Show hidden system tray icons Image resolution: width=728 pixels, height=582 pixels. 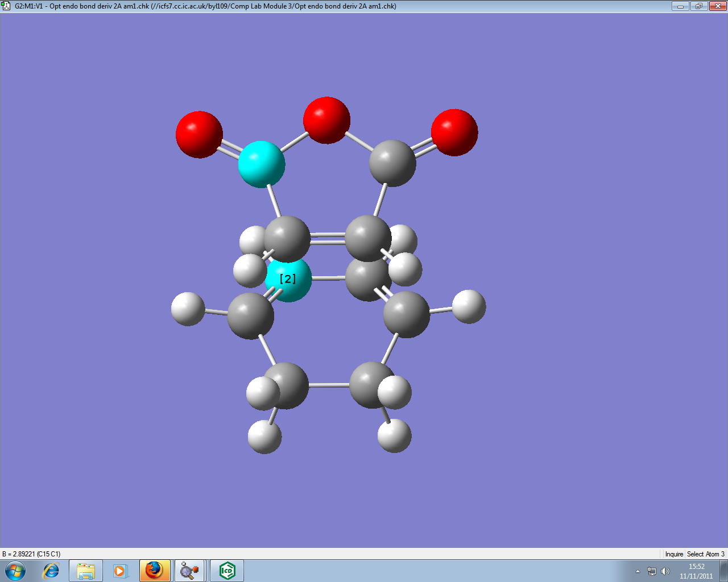tap(638, 571)
